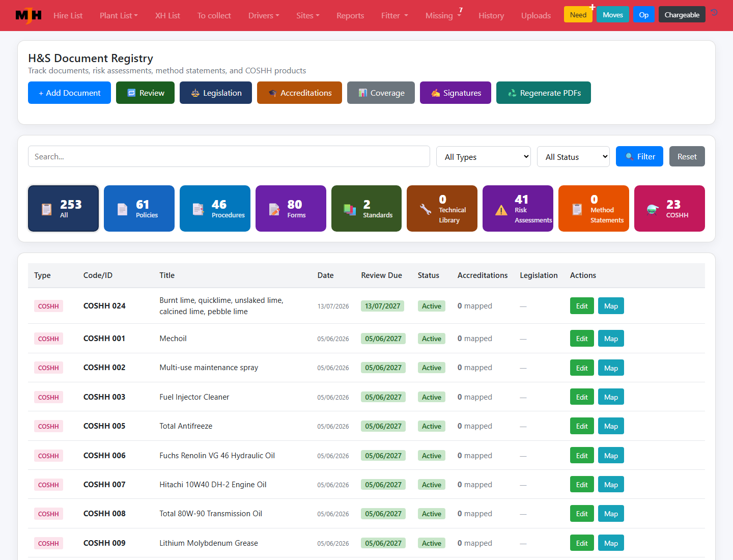Screen dimensions: 733x560
Task: Select the Risk Assessments warning card
Action: [x=518, y=209]
